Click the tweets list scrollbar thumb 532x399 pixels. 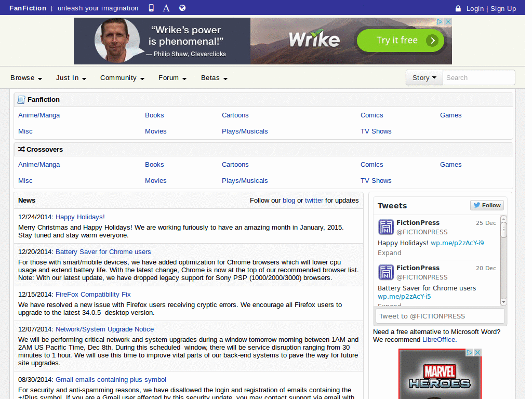(503, 230)
